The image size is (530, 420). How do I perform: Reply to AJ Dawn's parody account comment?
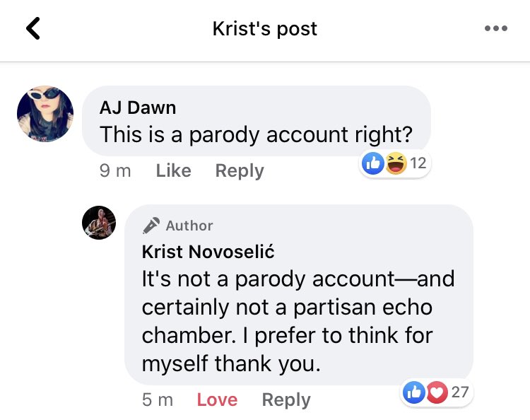240,171
